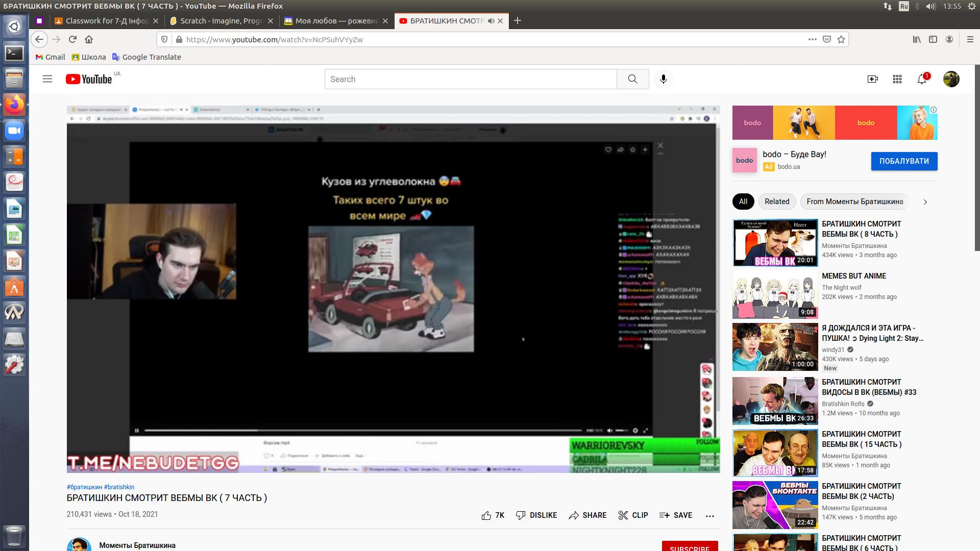
Task: Select the Related filter chip
Action: point(776,202)
